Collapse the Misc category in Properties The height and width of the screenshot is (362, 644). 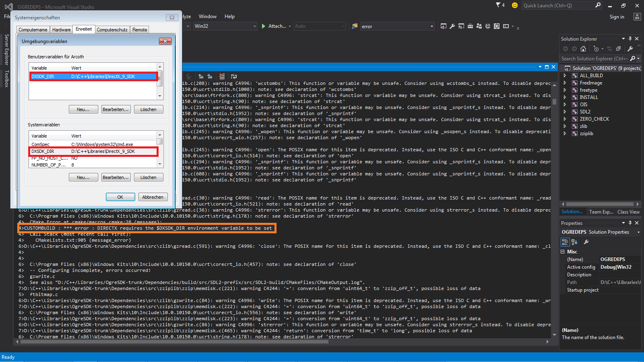tap(563, 252)
